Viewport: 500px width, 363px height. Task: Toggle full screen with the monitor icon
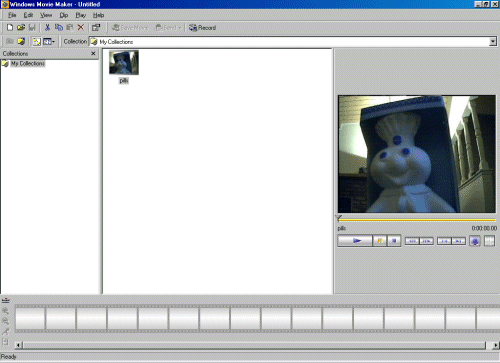pyautogui.click(x=475, y=241)
